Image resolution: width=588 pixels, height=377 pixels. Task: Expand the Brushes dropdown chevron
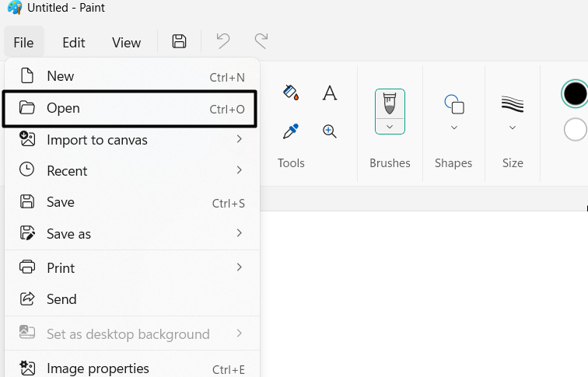coord(390,126)
